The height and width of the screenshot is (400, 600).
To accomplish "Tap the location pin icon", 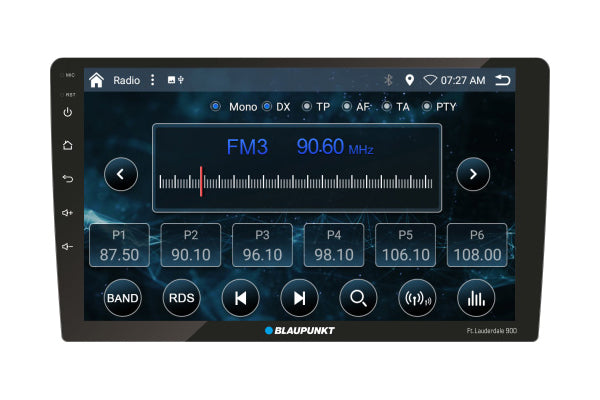I will point(409,80).
